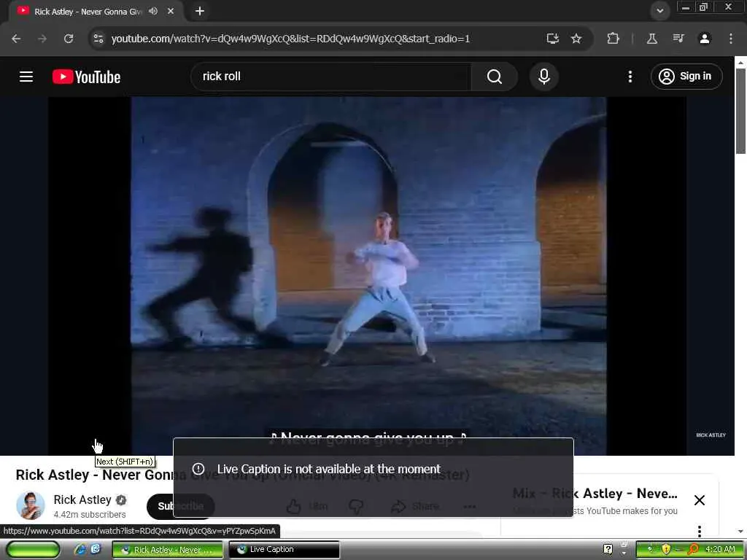Screen dimensions: 747x560
Task: Click the 'Mix – Rick Astley - Neve...' title
Action: [x=595, y=494]
